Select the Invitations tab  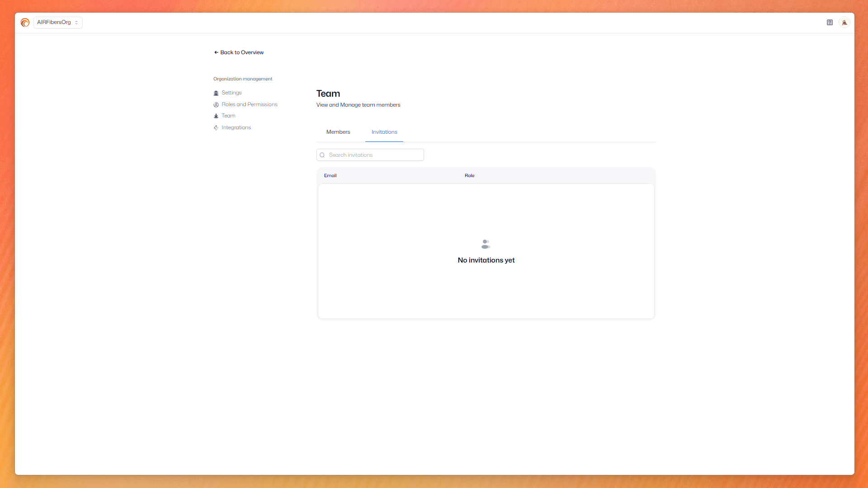(x=384, y=132)
